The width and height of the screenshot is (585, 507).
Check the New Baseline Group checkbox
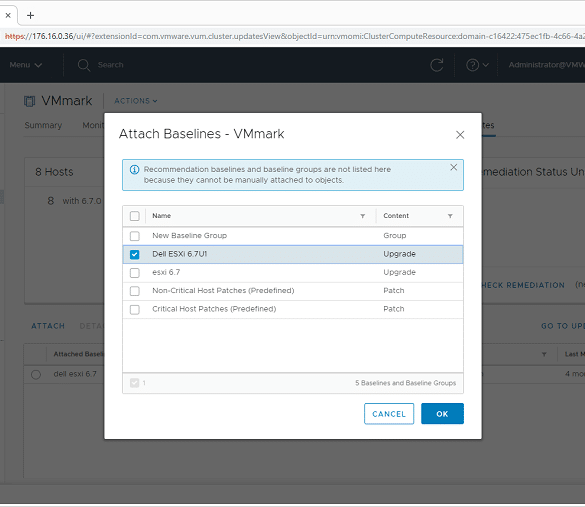click(x=135, y=236)
